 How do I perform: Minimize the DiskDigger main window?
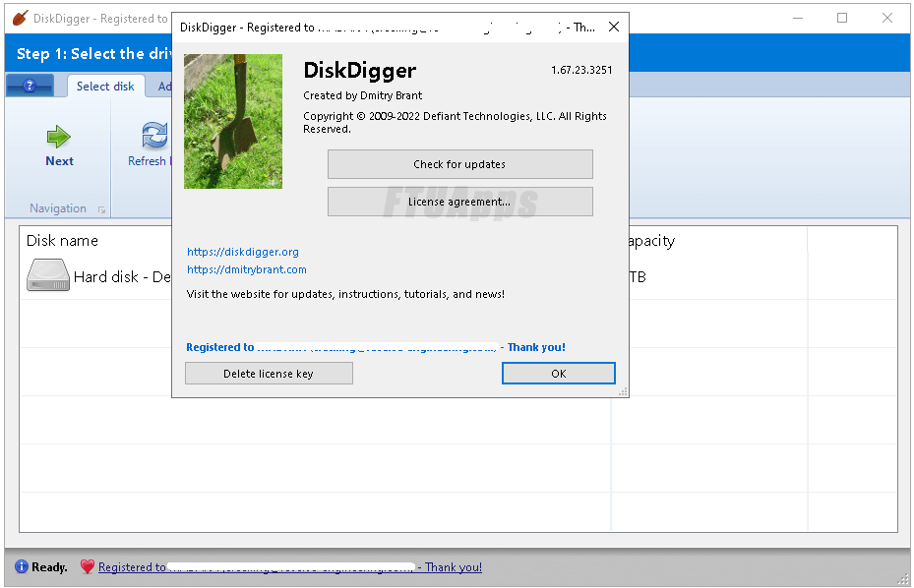point(798,18)
